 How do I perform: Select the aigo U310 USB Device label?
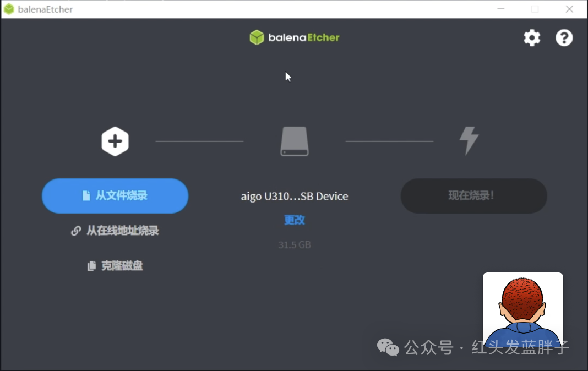(x=294, y=196)
